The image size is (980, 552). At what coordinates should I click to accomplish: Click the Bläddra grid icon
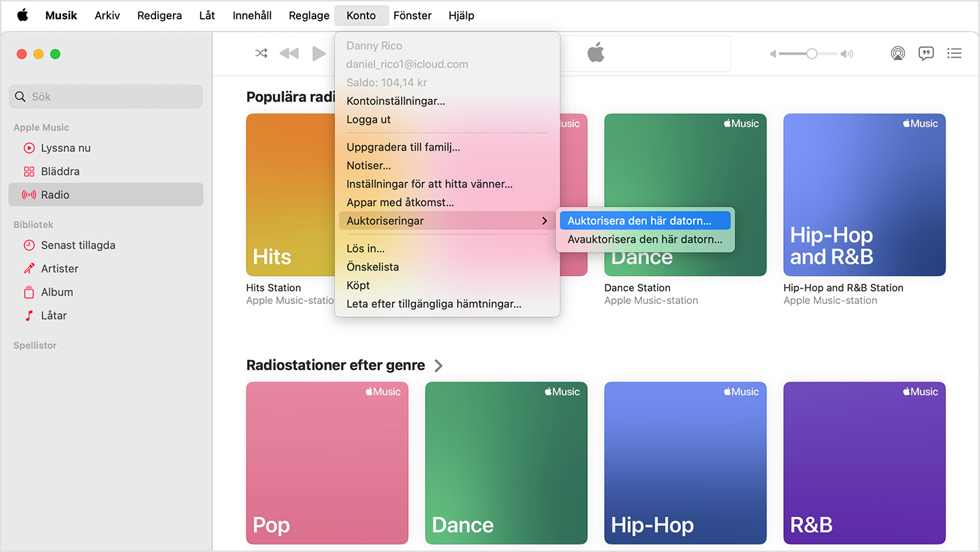[x=29, y=171]
